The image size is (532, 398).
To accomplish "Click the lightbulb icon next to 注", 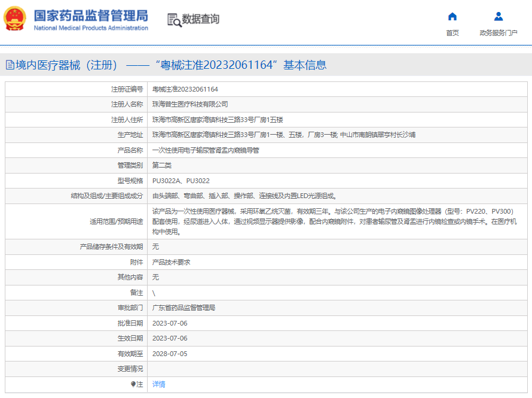I will coord(133,384).
